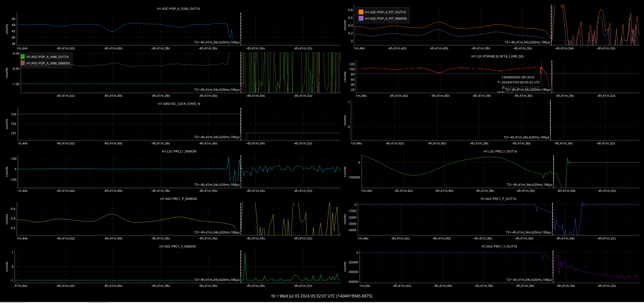Screen dimensions: 644x303
Task: Click the H1:ASC-PRC1_Y_INMON plot title
Action: tap(177, 246)
